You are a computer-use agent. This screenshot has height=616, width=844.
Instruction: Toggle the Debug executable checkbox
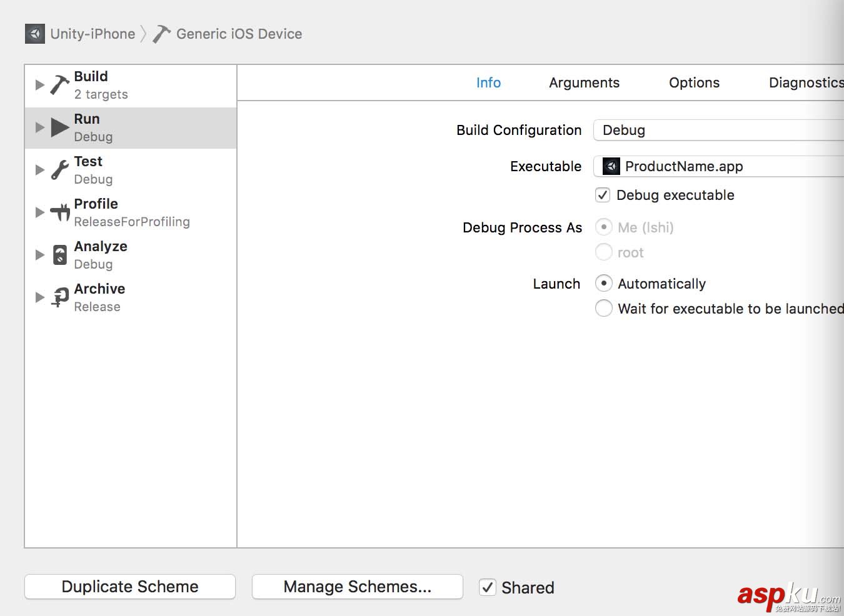(603, 195)
